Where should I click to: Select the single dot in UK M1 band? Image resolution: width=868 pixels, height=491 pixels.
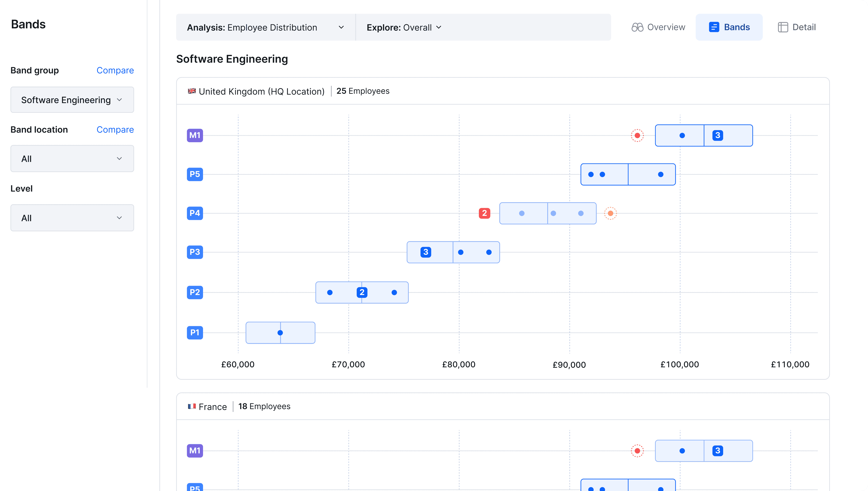[682, 136]
